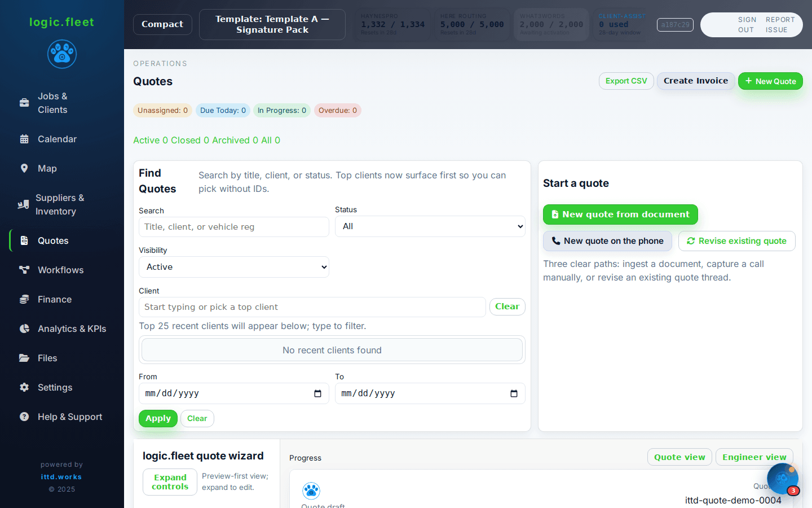Change the Visibility dropdown from Active

[233, 266]
